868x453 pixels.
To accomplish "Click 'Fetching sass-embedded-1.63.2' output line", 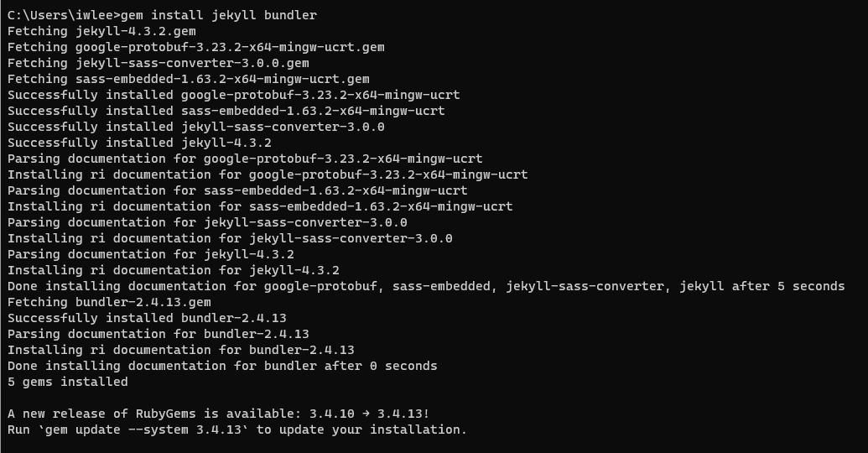I will point(188,79).
